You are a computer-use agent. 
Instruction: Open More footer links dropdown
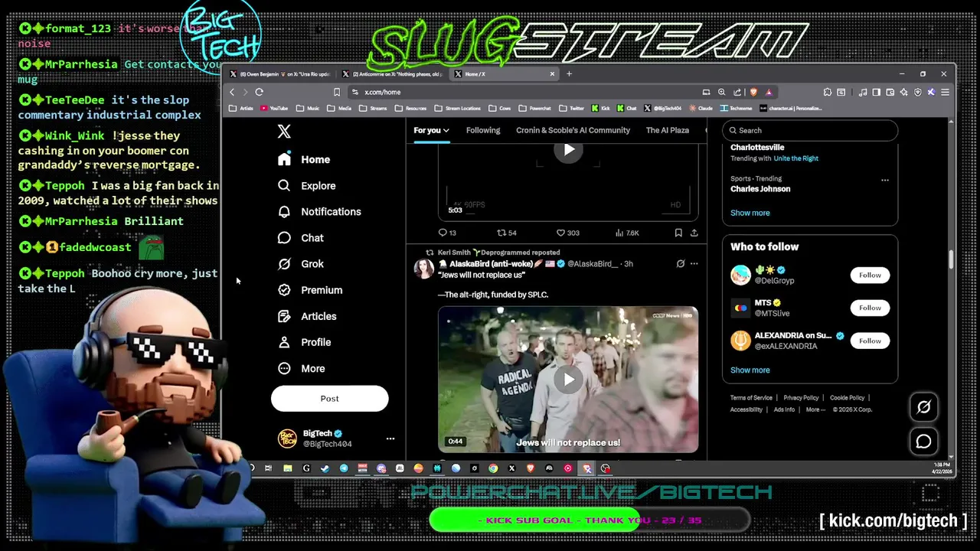coord(815,409)
